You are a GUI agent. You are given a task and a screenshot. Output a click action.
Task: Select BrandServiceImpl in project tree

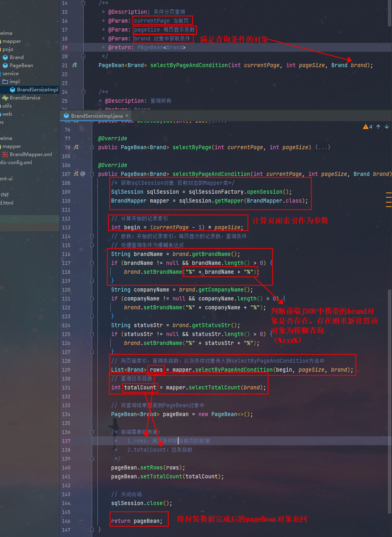pyautogui.click(x=38, y=89)
